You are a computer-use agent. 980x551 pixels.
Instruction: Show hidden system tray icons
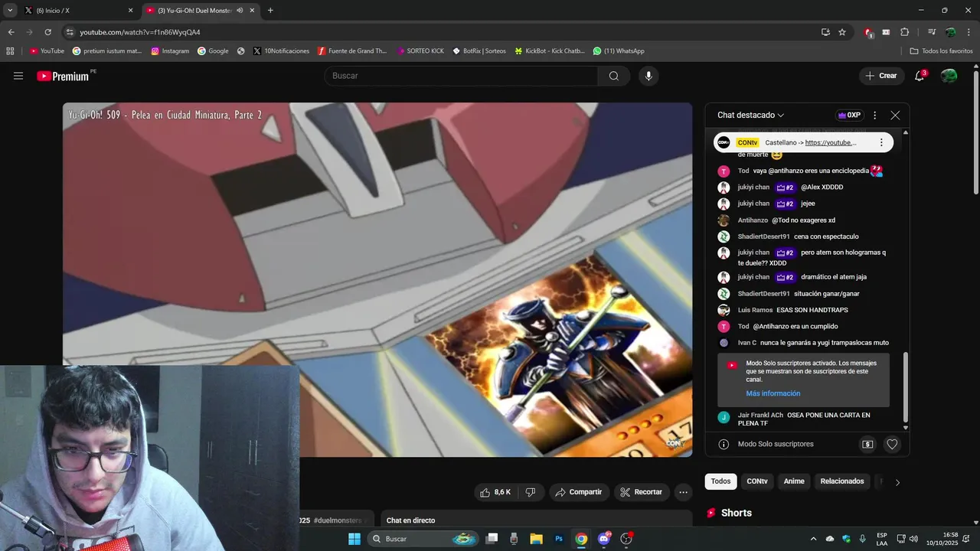813,539
